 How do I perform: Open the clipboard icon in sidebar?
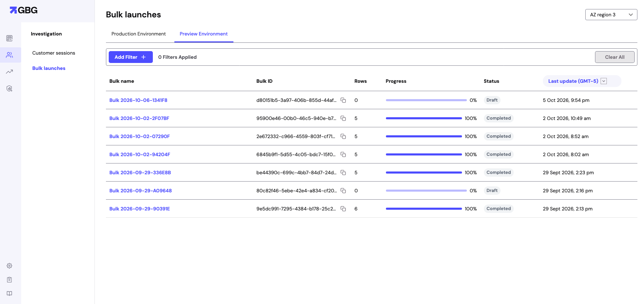[x=9, y=280]
